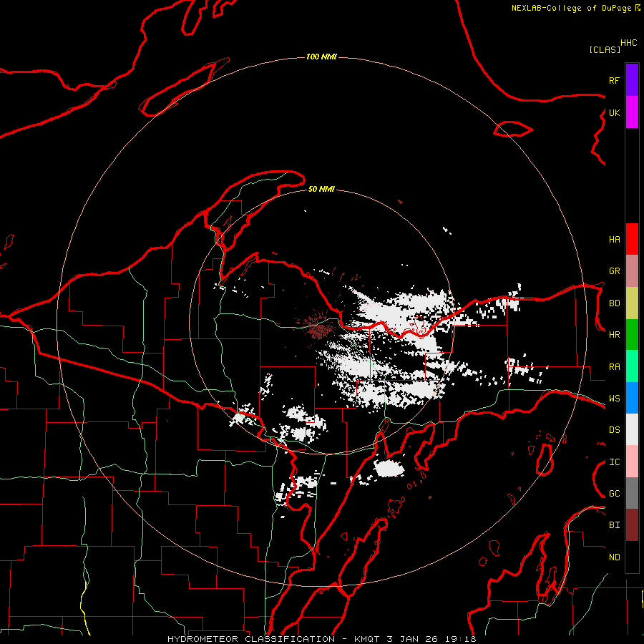Click the IC legend label

click(614, 462)
